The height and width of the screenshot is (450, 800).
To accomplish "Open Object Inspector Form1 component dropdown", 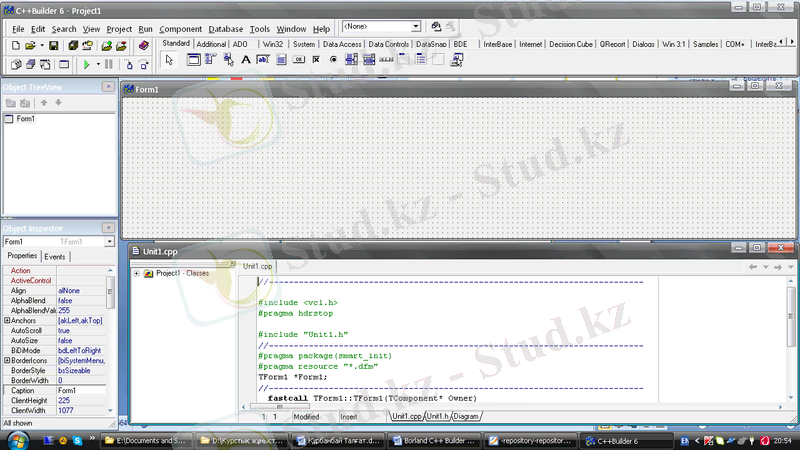I will pos(109,242).
